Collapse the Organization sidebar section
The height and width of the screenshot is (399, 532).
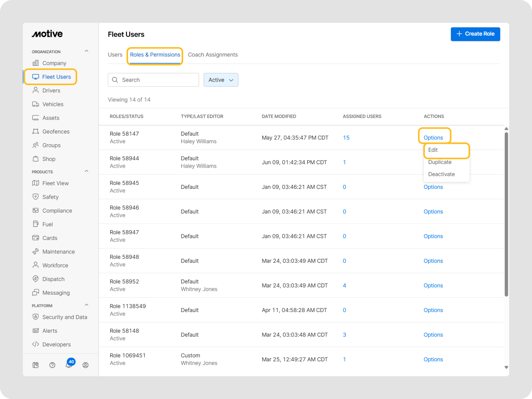[x=87, y=51]
